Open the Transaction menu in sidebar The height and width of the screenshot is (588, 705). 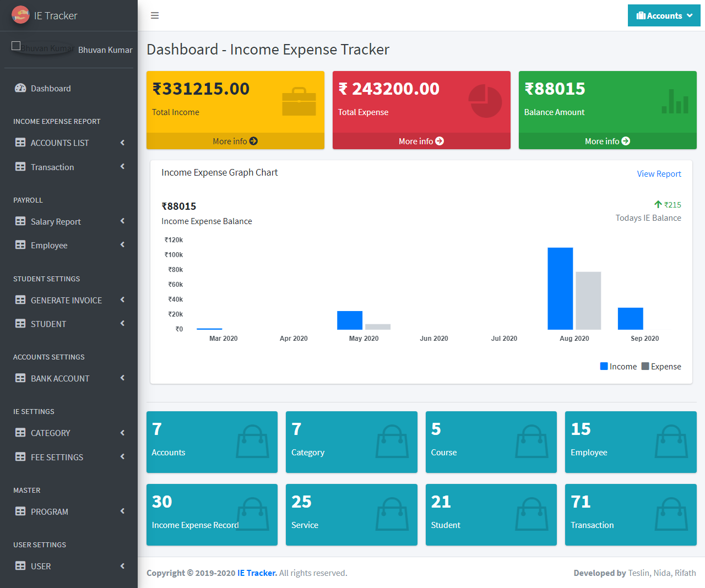pos(52,167)
